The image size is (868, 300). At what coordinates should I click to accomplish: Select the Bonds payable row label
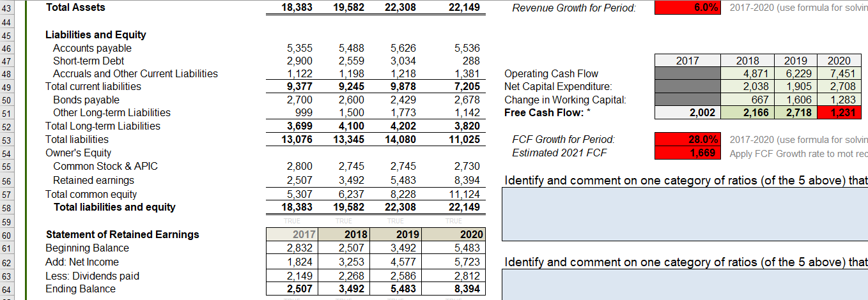pyautogui.click(x=86, y=100)
